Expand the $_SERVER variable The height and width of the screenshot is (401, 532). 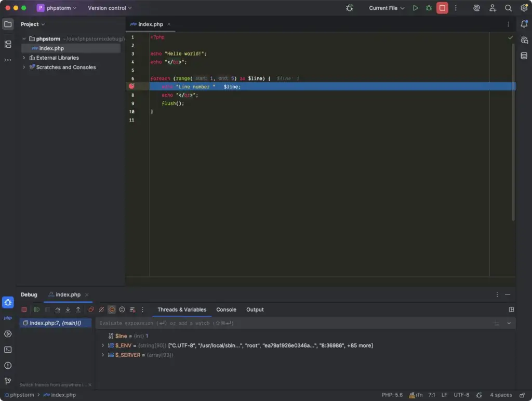click(x=103, y=355)
